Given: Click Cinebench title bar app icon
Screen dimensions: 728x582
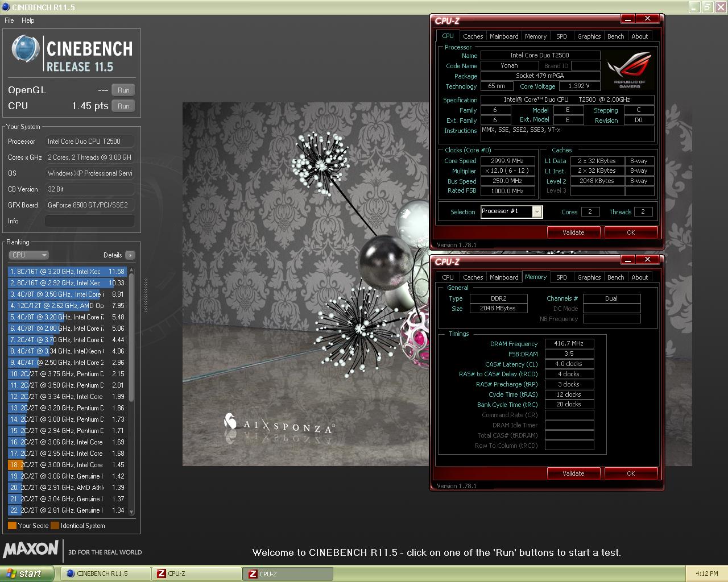Looking at the screenshot, I should coord(6,7).
